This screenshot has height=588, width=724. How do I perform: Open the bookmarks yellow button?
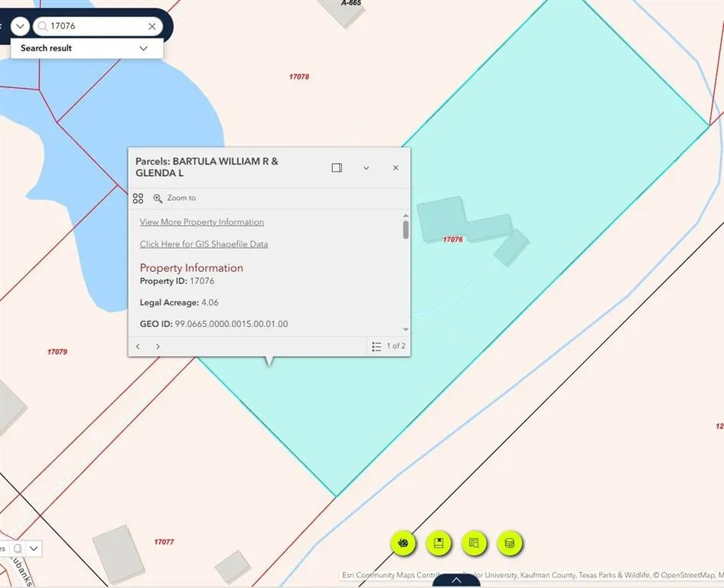tap(439, 543)
